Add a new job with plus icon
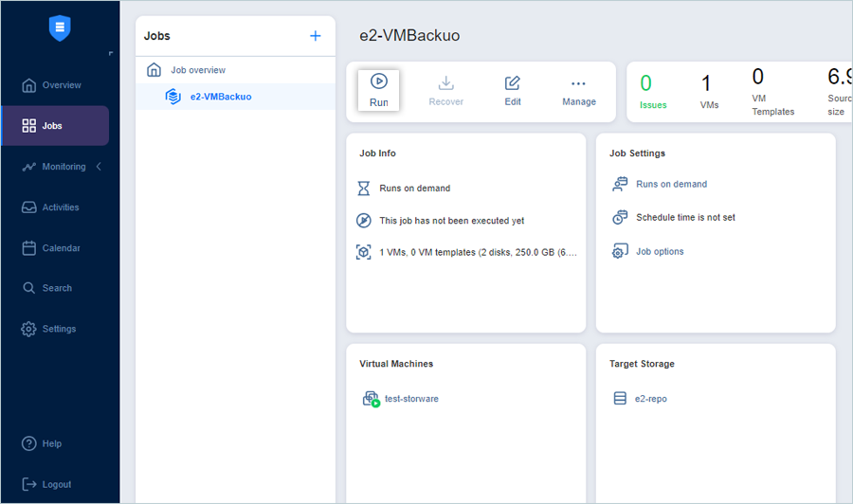Screen dimensions: 853x504 coord(316,36)
